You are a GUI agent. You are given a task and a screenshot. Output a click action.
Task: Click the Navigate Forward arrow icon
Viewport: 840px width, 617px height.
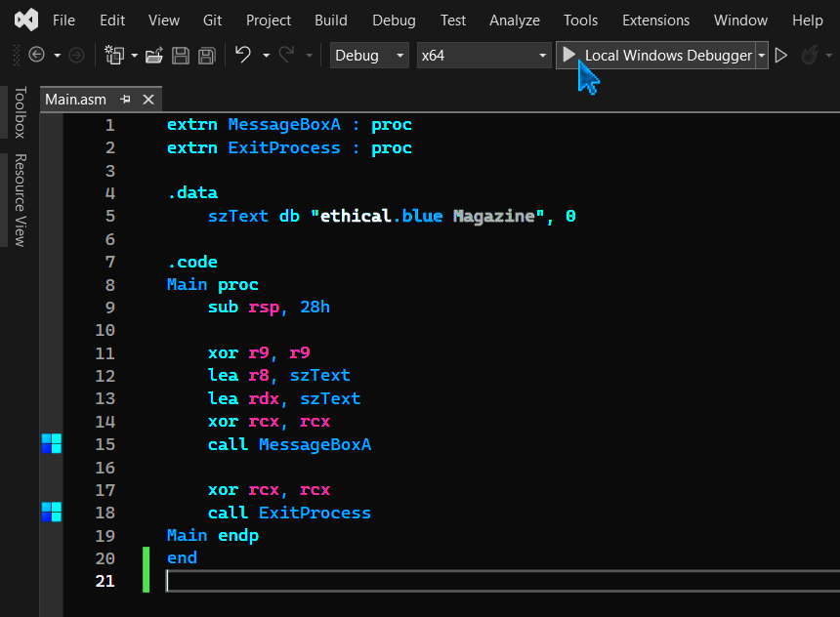76,55
